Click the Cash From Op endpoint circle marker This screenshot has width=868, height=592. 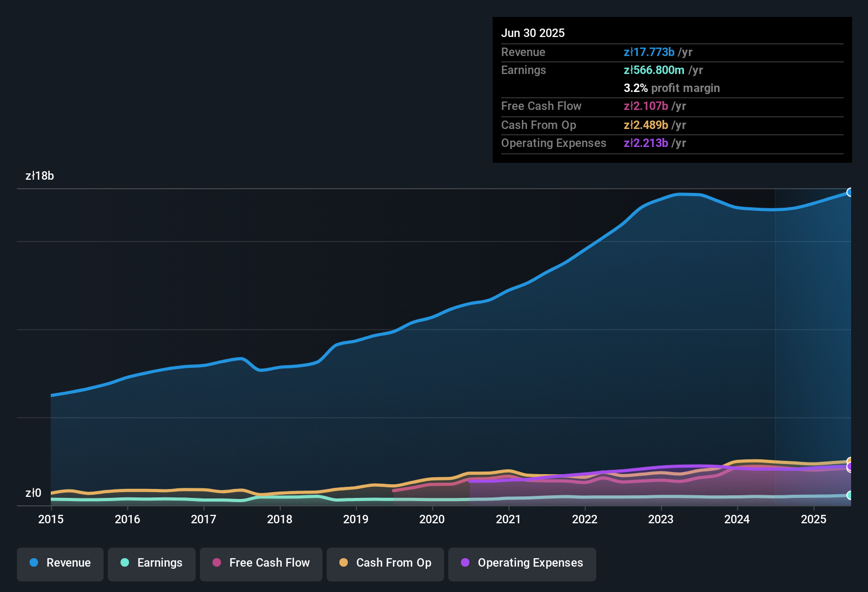(850, 460)
